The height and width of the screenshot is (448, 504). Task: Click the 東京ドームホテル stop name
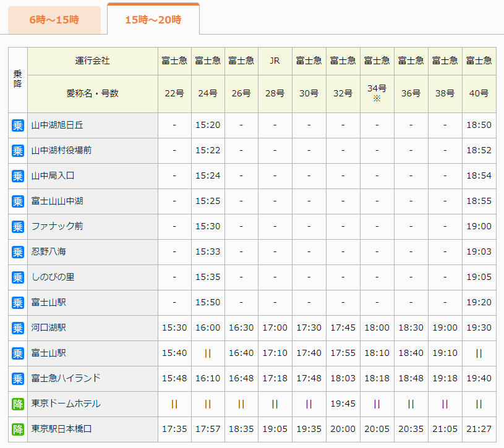click(x=66, y=404)
